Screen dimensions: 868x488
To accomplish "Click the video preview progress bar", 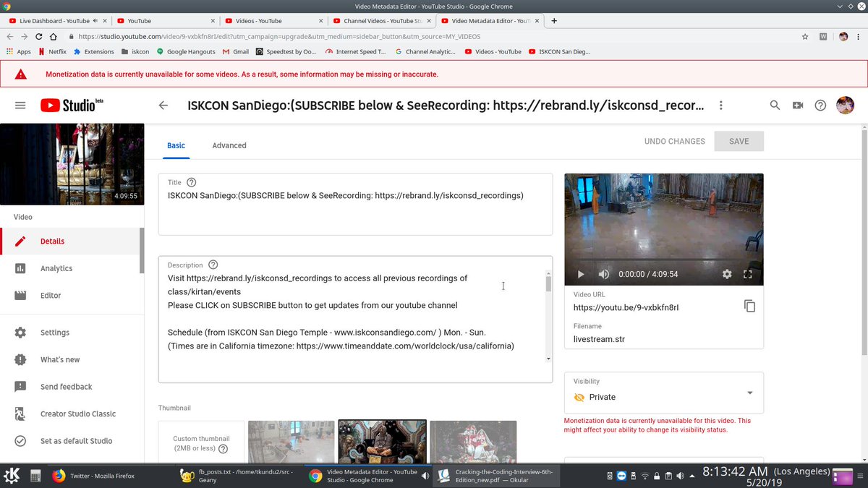I will tap(663, 261).
